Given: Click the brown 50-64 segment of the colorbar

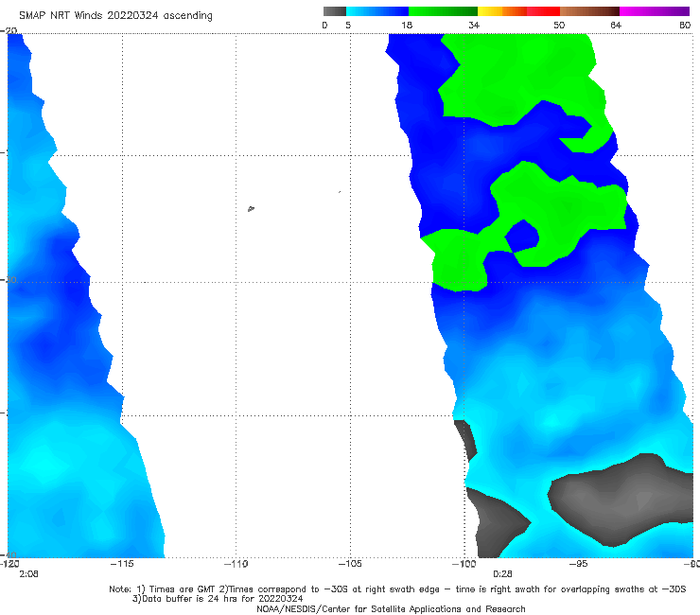Looking at the screenshot, I should coord(589,11).
